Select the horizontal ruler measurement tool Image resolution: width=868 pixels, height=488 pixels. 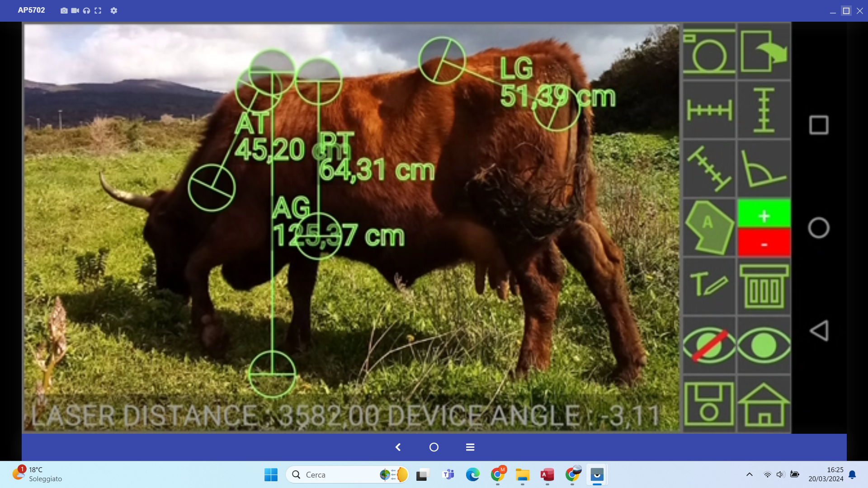coord(708,110)
